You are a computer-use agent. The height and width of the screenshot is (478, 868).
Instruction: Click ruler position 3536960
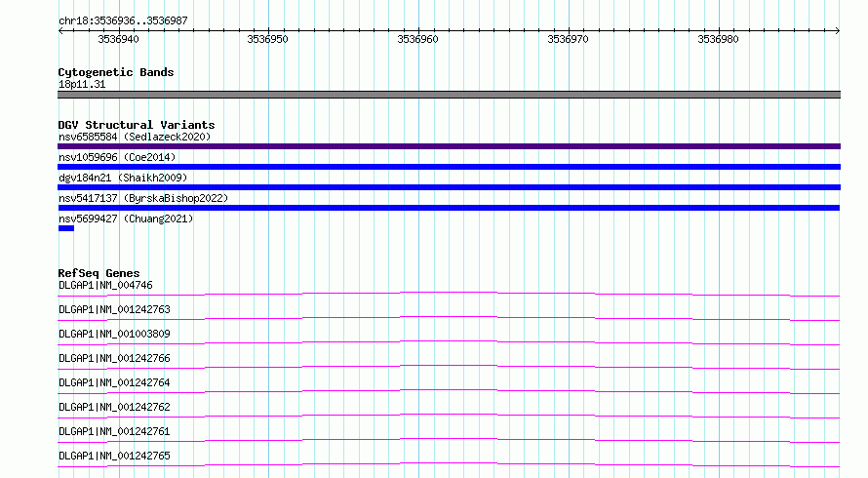coord(418,39)
